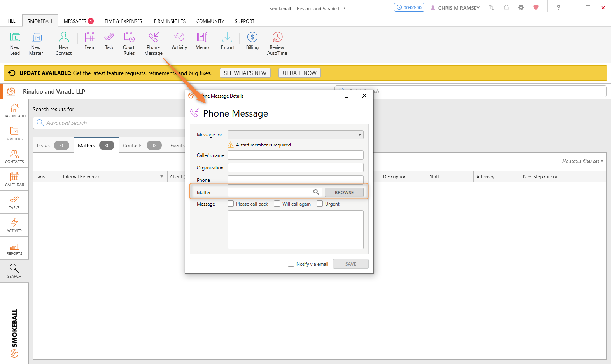Open Review AutoTime
The image size is (611, 364).
coord(277,44)
